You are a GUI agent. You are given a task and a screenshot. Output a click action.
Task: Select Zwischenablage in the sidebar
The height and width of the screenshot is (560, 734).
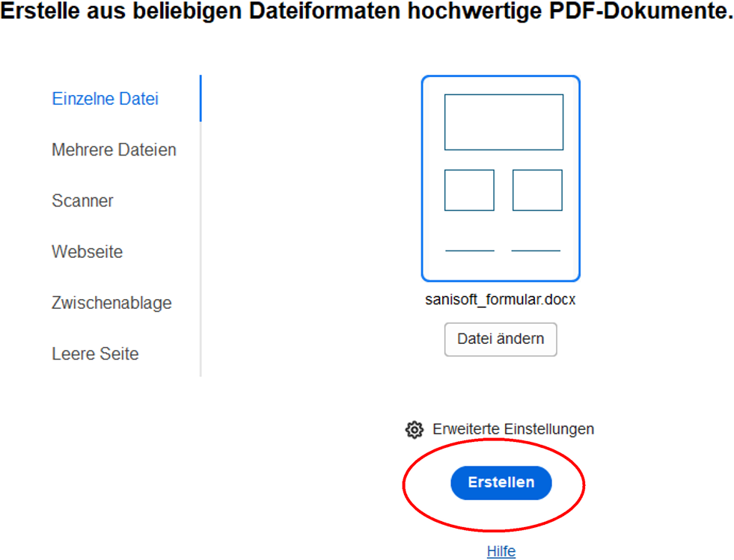[x=111, y=303]
